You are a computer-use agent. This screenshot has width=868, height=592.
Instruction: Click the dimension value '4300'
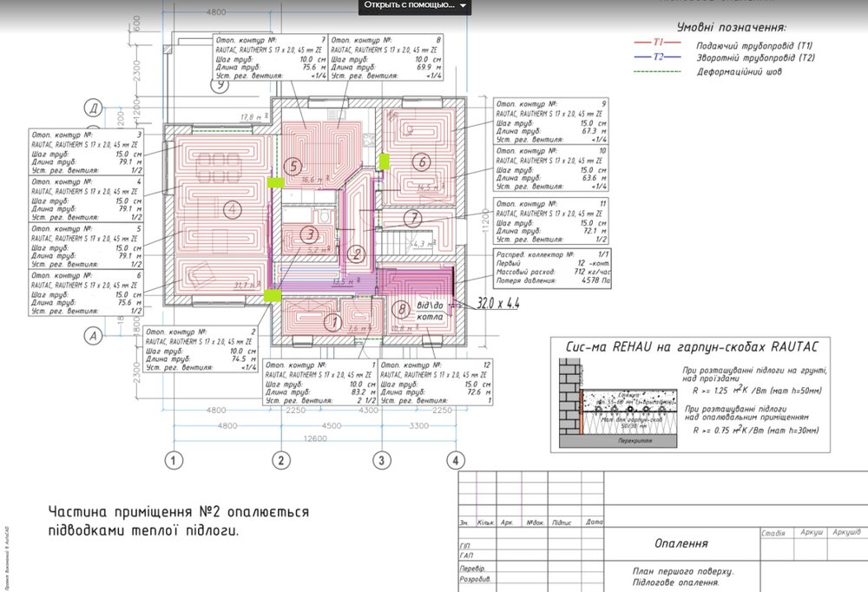[x=368, y=411]
